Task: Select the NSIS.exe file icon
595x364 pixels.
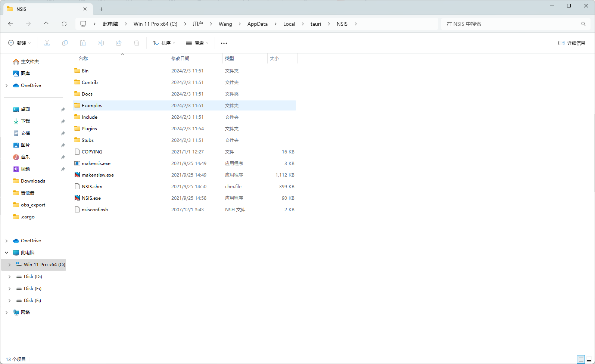Action: 77,198
